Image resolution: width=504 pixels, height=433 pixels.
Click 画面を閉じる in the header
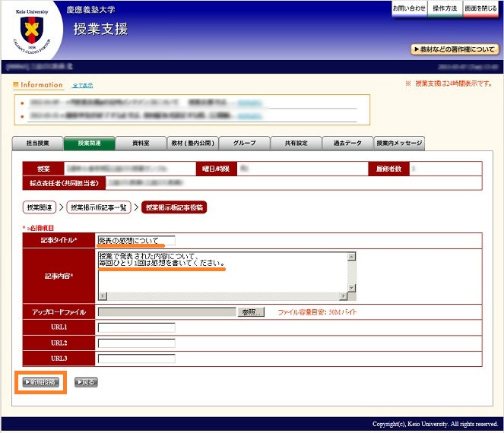click(480, 8)
